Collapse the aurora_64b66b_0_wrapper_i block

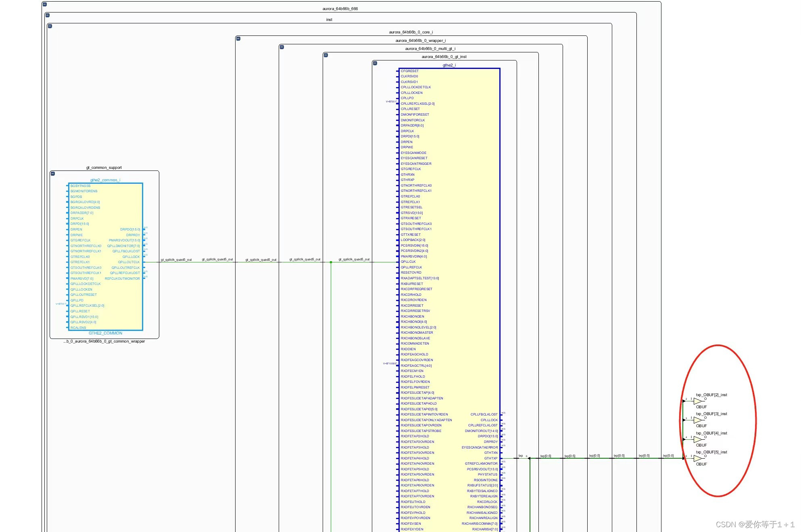coord(238,39)
